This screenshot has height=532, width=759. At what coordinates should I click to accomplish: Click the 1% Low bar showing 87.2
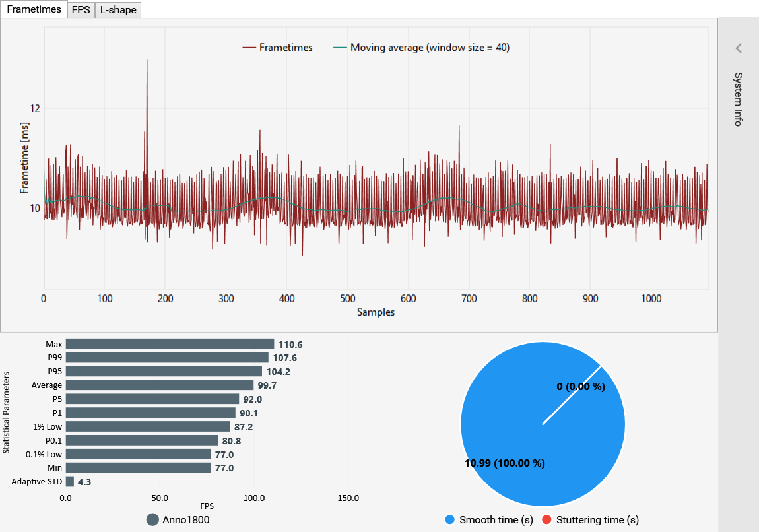(x=148, y=426)
